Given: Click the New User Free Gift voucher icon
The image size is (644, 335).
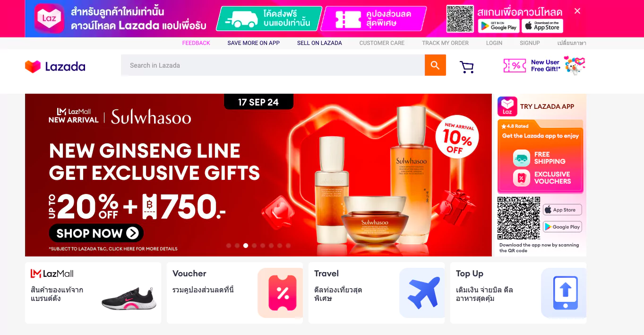Looking at the screenshot, I should [x=515, y=66].
